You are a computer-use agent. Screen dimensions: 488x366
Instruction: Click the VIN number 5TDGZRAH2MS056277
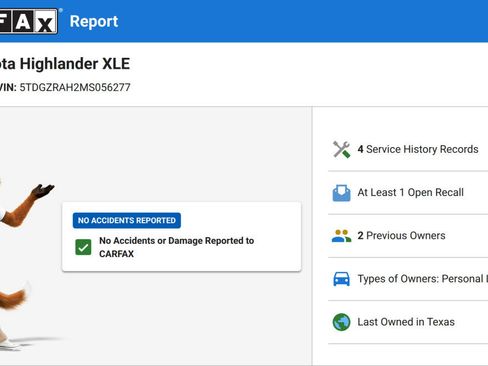click(75, 87)
